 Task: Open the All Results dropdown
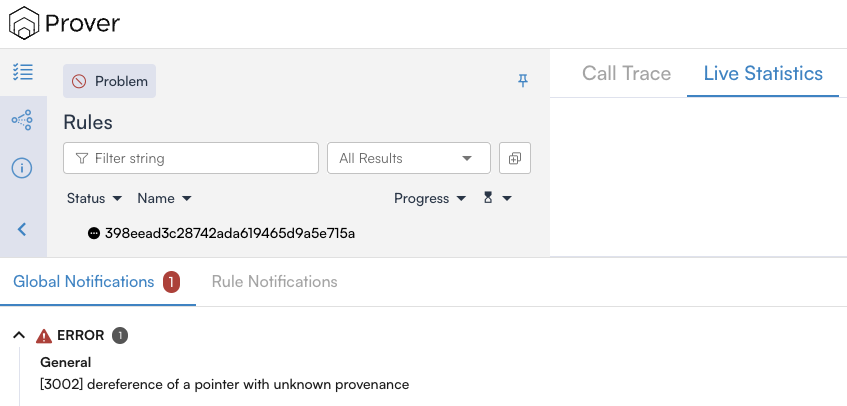(x=408, y=158)
